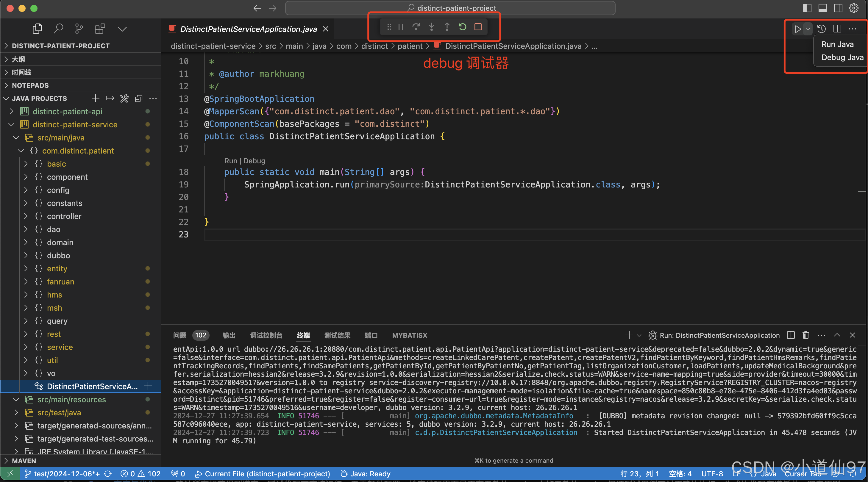Click the debug Restart icon
Image resolution: width=868 pixels, height=482 pixels.
coord(462,27)
